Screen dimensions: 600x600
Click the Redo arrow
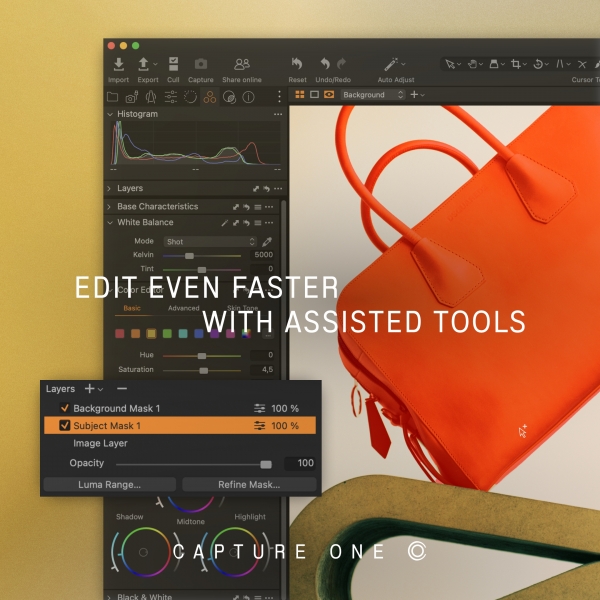pyautogui.click(x=341, y=64)
